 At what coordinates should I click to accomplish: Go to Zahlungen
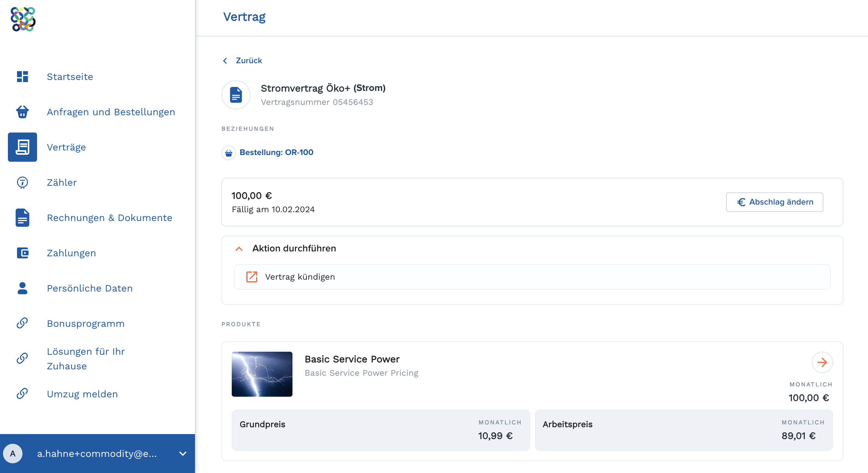click(x=71, y=253)
